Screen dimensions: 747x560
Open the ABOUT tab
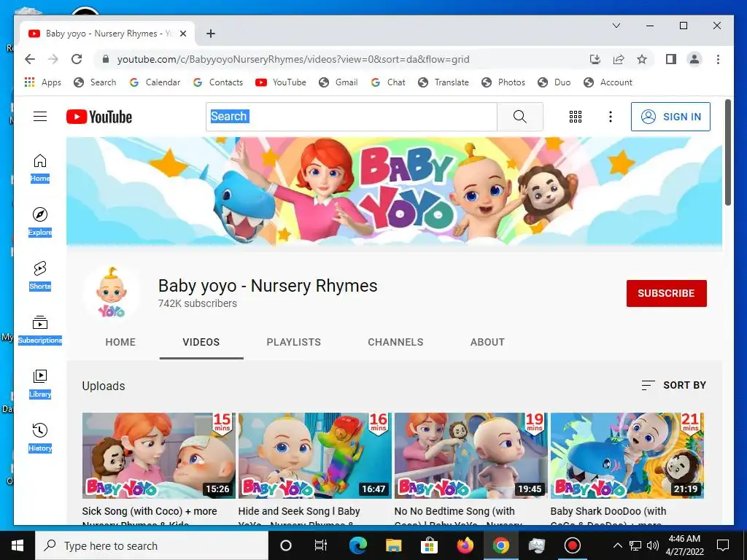point(487,342)
